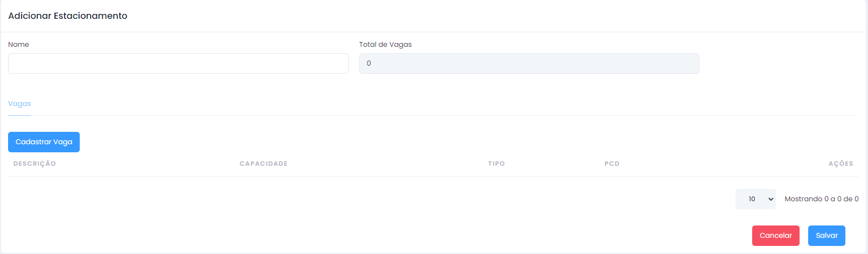Click into the Nome text field
The image size is (868, 254).
click(178, 63)
